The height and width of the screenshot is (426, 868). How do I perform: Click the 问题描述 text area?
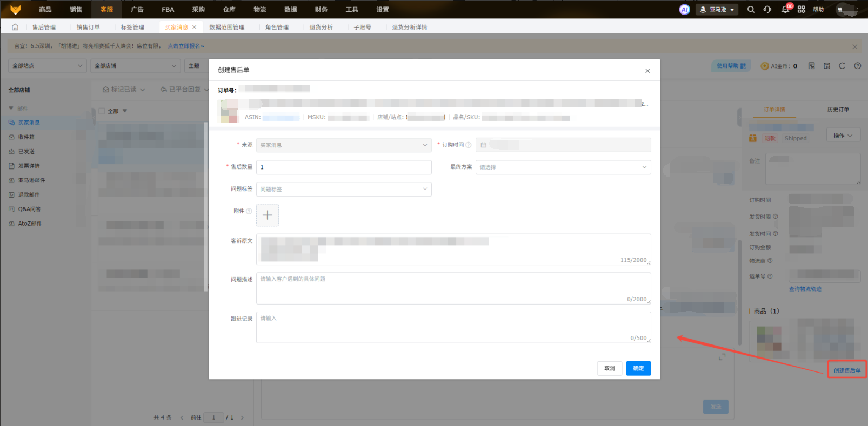pyautogui.click(x=453, y=288)
